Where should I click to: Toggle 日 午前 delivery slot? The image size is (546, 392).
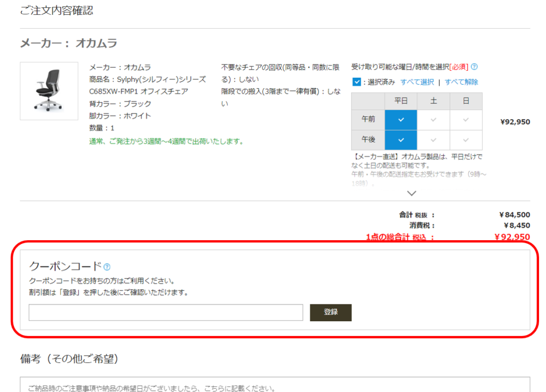[x=466, y=120]
